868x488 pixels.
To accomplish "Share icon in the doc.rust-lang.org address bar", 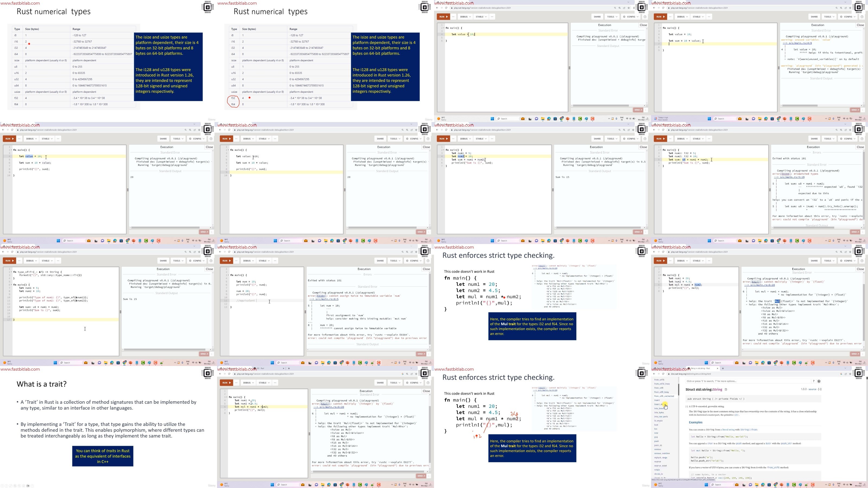I will click(846, 374).
